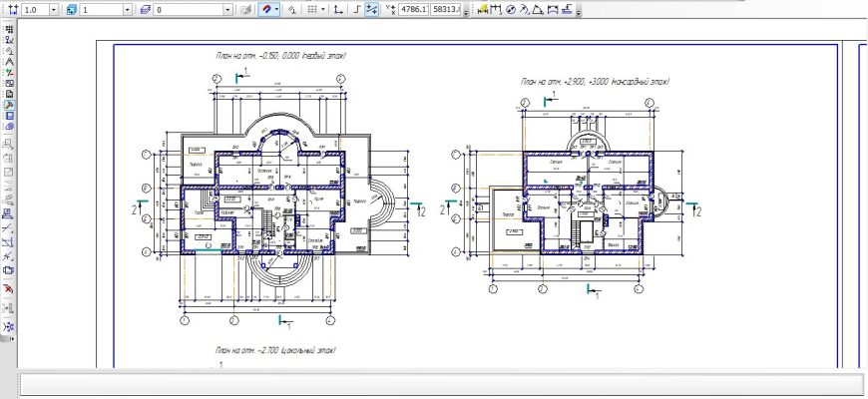Click the top icon in left panel
Image resolution: width=868 pixels, height=399 pixels.
pos(9,29)
